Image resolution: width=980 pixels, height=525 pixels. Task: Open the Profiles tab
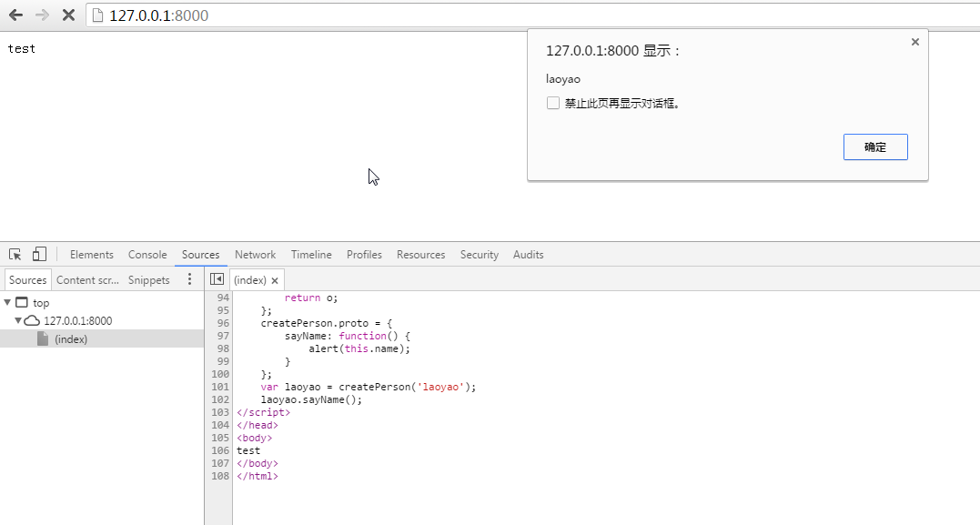[364, 255]
